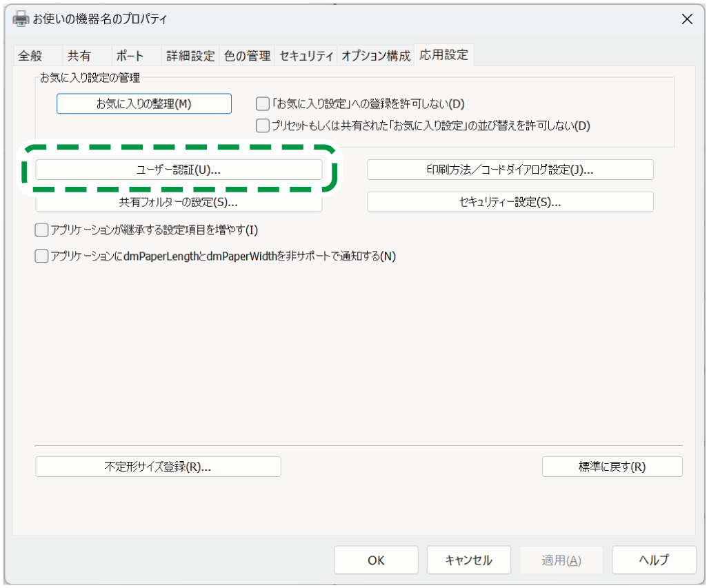Open セキュリティー設定(S)... button

point(510,202)
